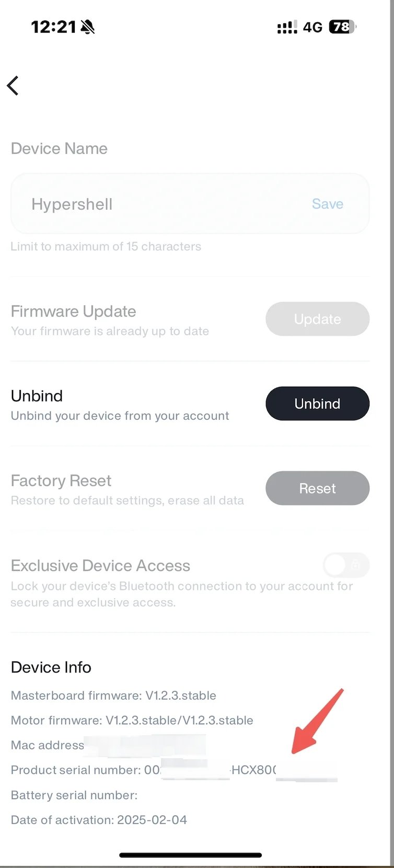This screenshot has height=868, width=394.
Task: Tap the Battery serial number line
Action: click(x=74, y=795)
